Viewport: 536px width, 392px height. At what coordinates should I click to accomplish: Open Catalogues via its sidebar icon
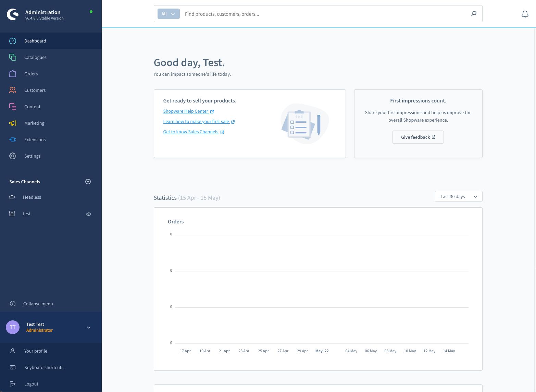click(x=13, y=57)
